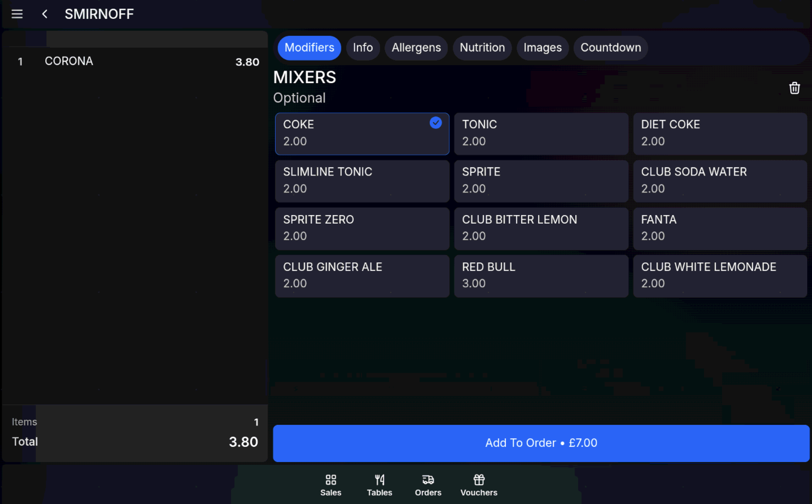The image size is (812, 504).
Task: Select the RED BULL mixer
Action: pos(541,276)
